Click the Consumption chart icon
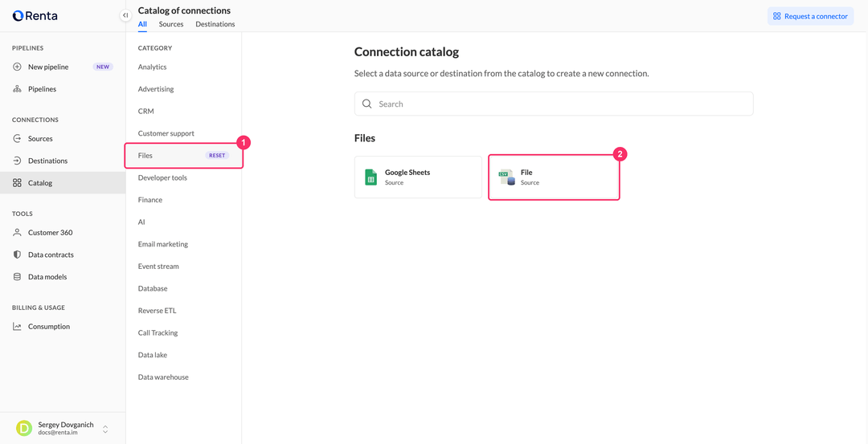 point(17,327)
